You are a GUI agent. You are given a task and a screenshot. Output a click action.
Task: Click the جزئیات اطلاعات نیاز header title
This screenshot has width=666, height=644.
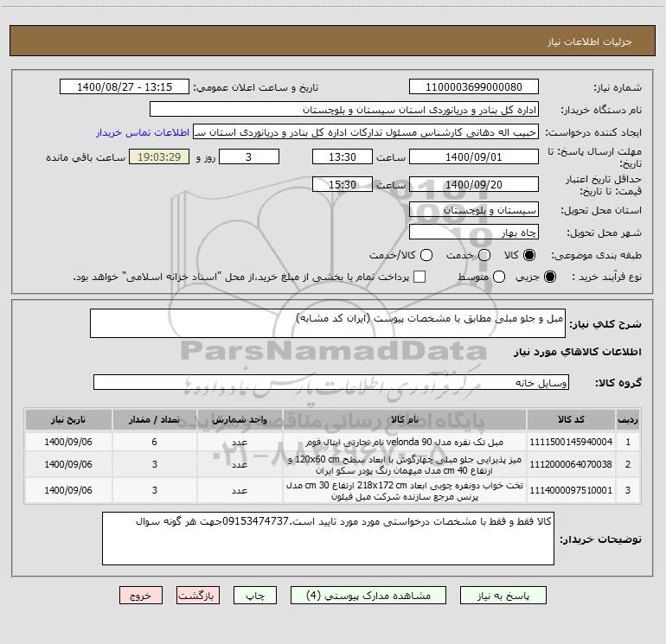point(590,41)
